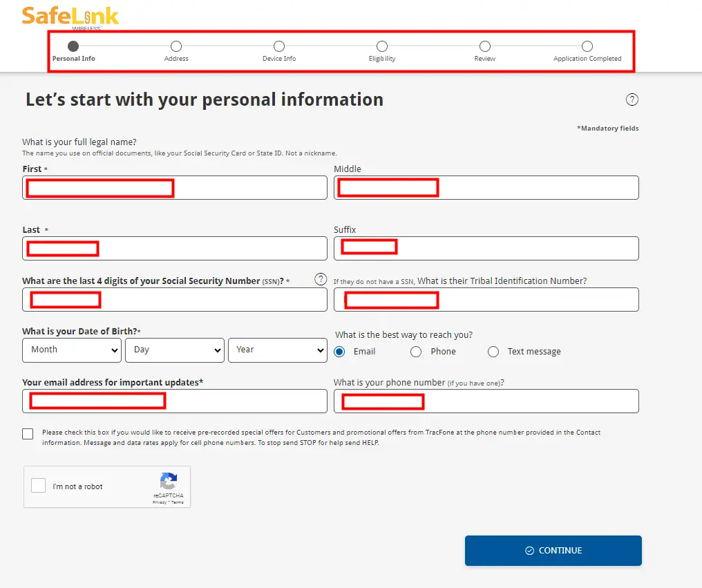
Task: Click the Middle name input field
Action: click(x=486, y=188)
